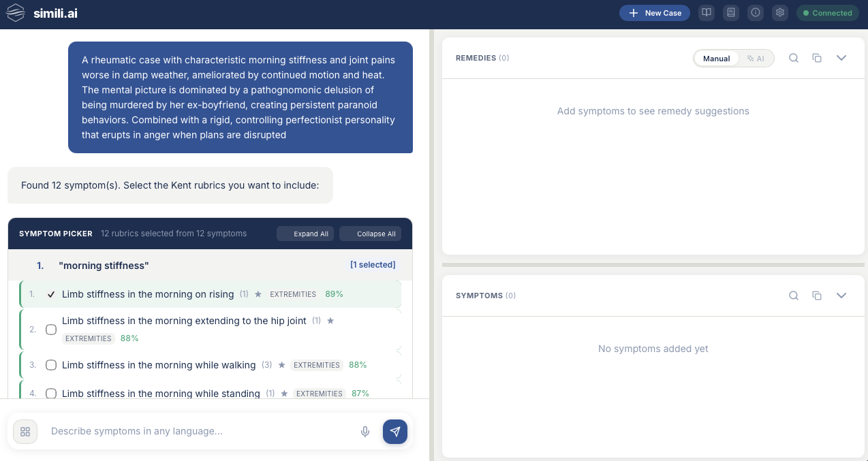Click the Connected status indicator
This screenshot has height=461, width=868.
[x=827, y=12]
